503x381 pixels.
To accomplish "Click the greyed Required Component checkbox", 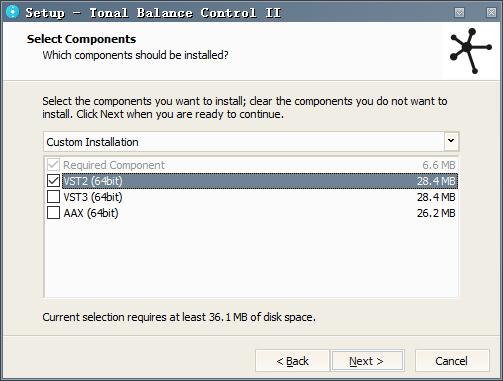I will coord(53,165).
